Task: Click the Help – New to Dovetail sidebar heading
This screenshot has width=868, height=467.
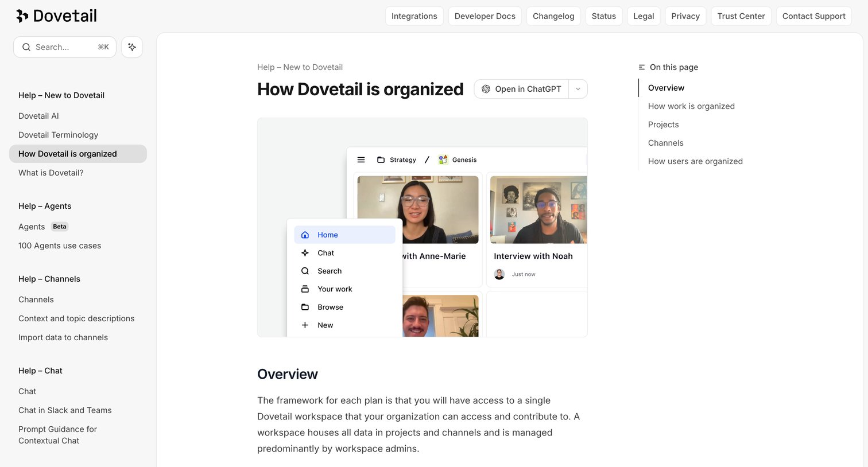Action: click(x=61, y=95)
